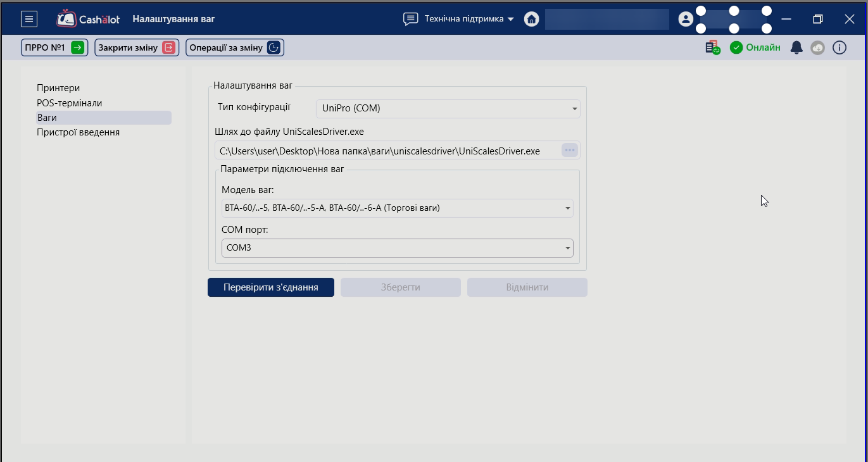Screen dimensions: 868x462
Task: Open Пристрої введення section
Action: point(78,132)
